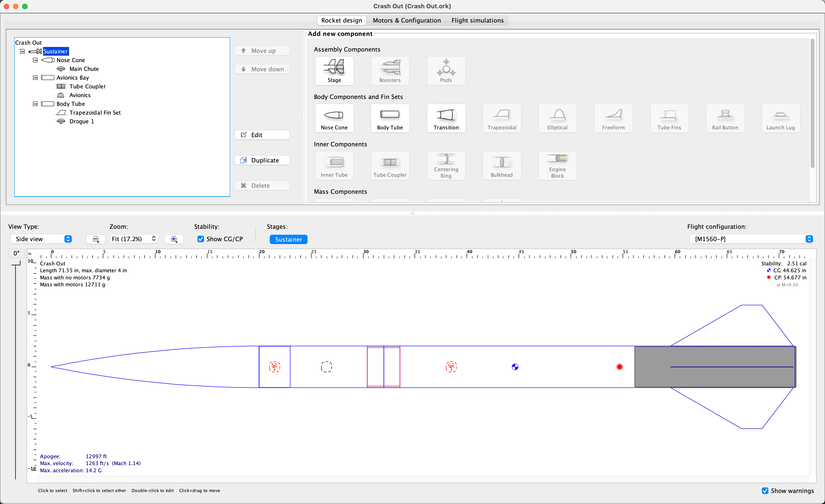Screen dimensions: 825x504
Task: Add Boosters to the rocket
Action: tap(390, 71)
